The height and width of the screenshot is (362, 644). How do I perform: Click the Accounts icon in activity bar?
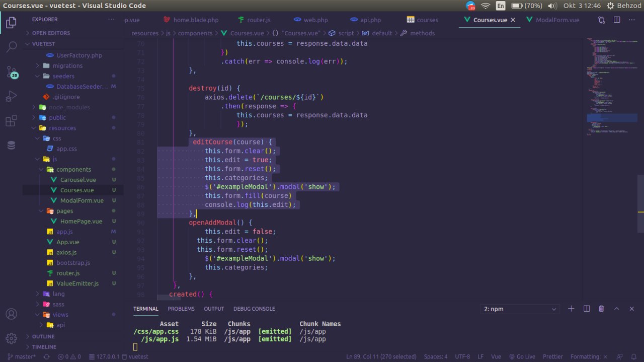[x=11, y=314]
